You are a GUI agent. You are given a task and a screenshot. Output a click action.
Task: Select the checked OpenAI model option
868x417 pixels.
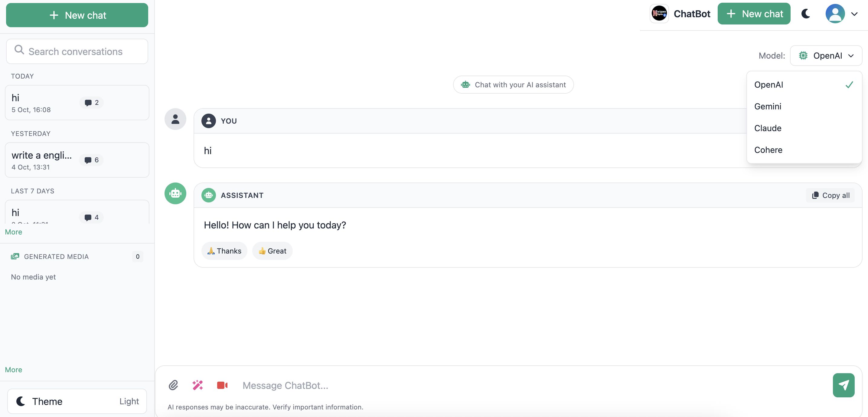pyautogui.click(x=804, y=85)
